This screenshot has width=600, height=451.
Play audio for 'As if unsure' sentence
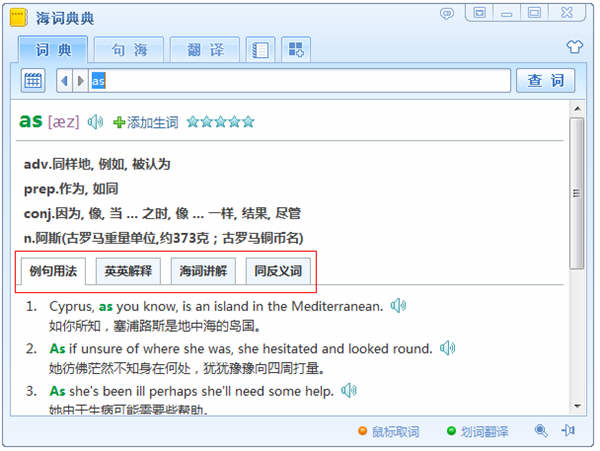447,348
